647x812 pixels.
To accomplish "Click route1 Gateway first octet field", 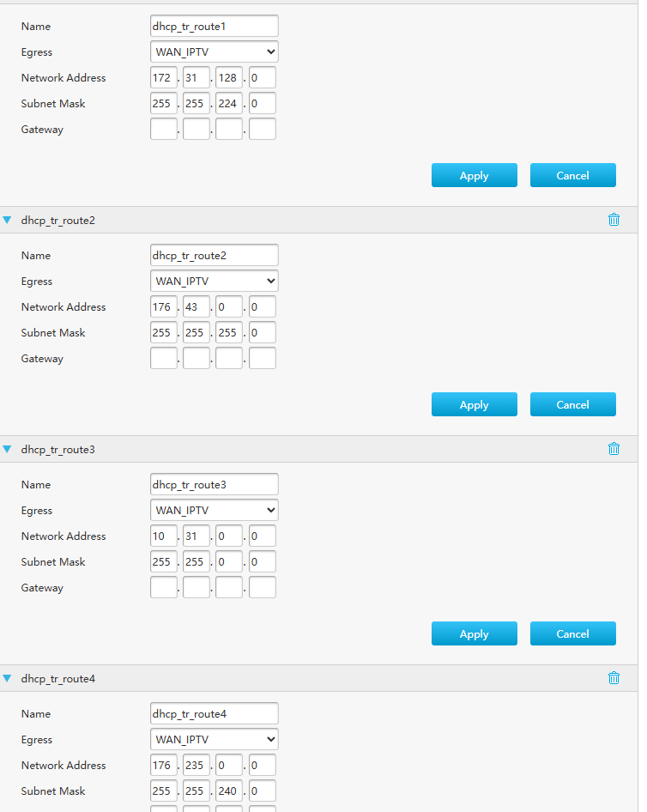I will [x=164, y=129].
